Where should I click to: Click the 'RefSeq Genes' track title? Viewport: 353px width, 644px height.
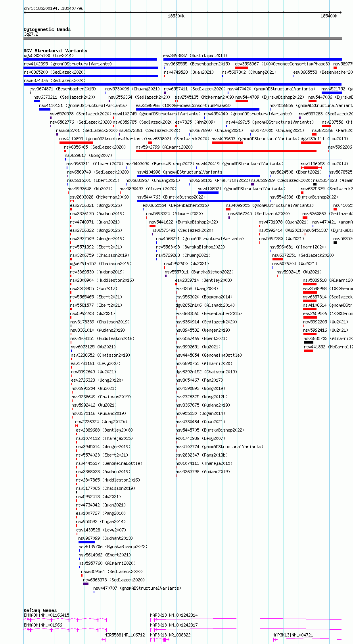pyautogui.click(x=40, y=610)
